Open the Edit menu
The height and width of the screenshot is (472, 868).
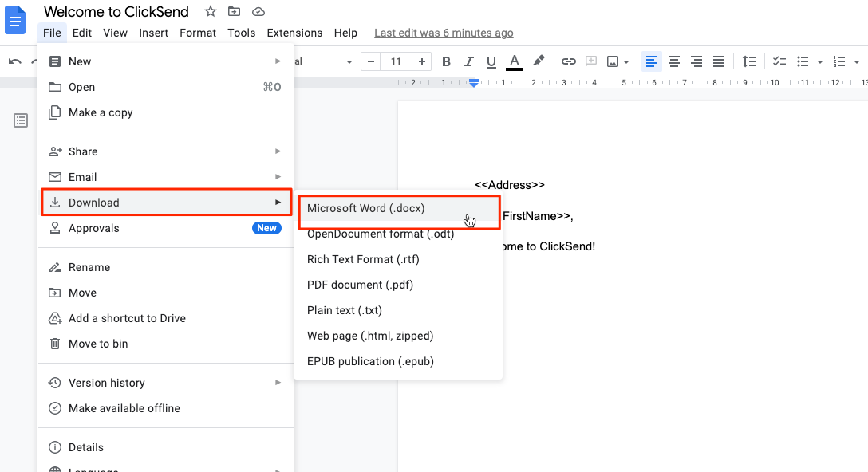(82, 33)
